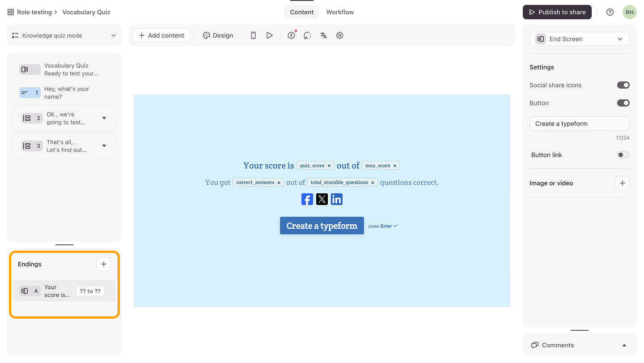Click the follow-up flow icon in toolbar
Screen dimensions: 644x363
(x=307, y=35)
